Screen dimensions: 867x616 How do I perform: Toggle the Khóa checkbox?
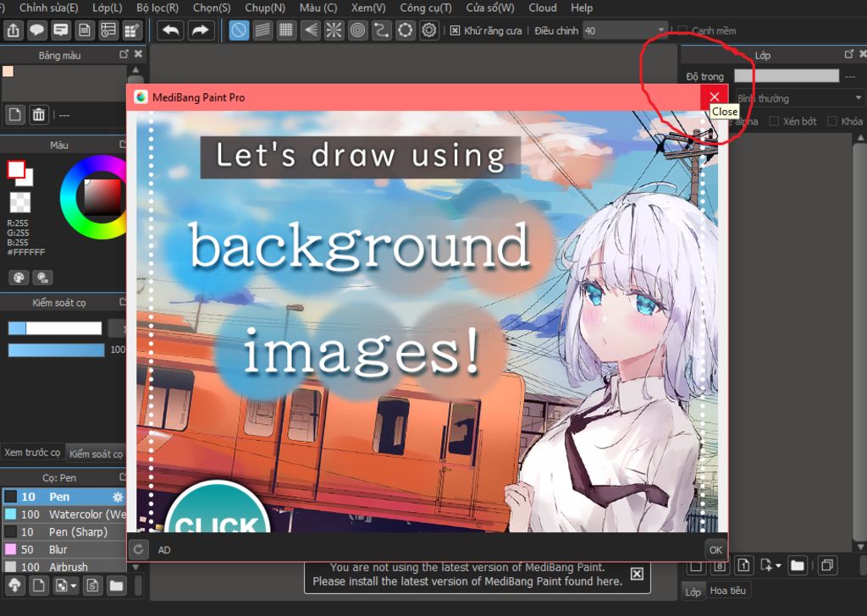point(831,121)
